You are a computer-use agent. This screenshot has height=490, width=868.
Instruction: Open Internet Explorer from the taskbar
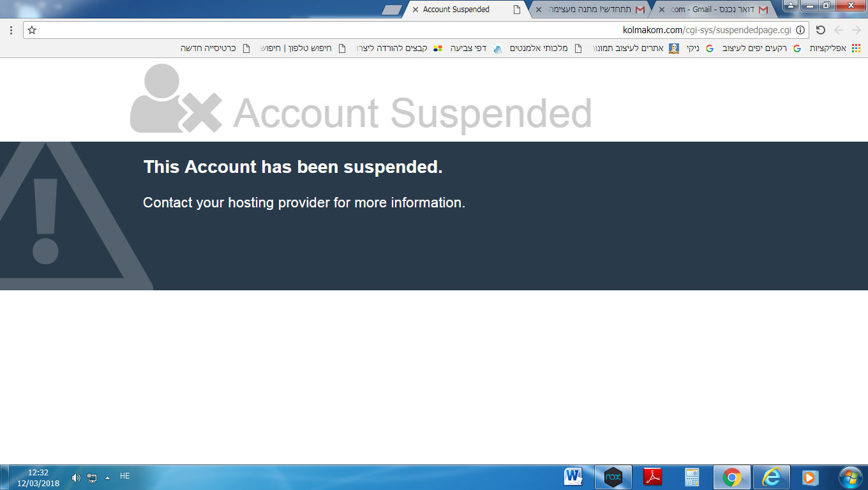pos(772,477)
